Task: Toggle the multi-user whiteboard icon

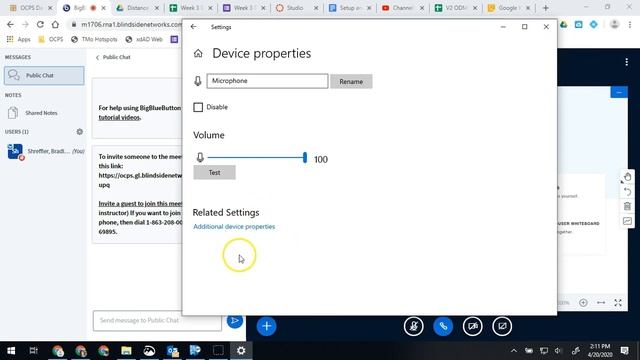Action: click(x=627, y=221)
